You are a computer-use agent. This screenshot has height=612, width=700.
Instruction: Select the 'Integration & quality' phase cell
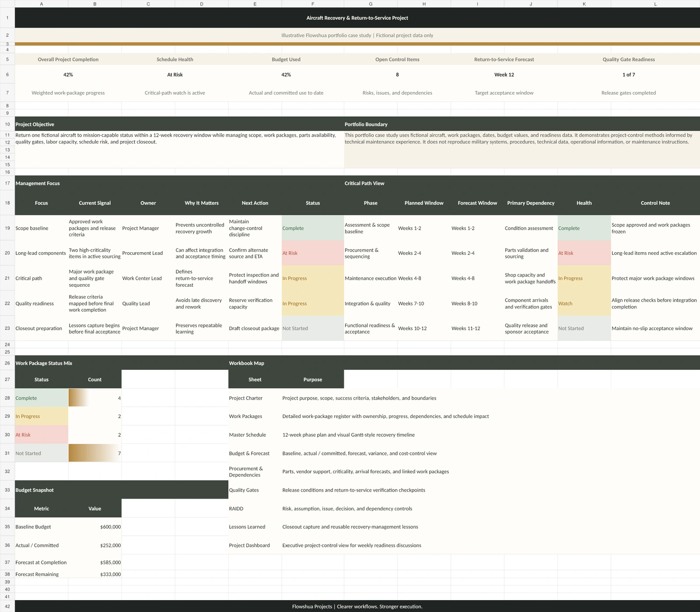click(371, 303)
